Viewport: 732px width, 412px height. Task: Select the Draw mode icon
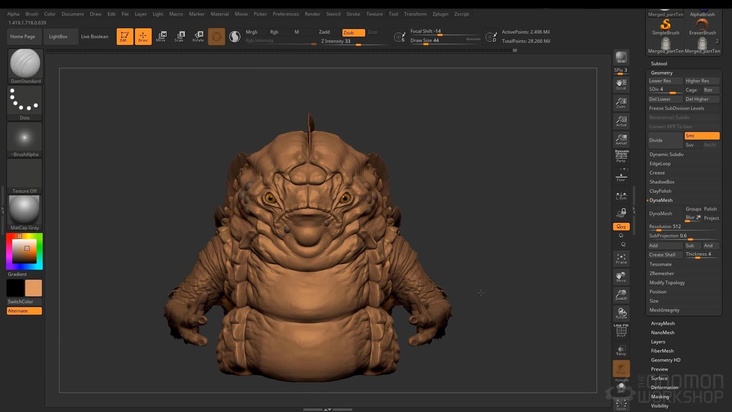click(x=143, y=36)
